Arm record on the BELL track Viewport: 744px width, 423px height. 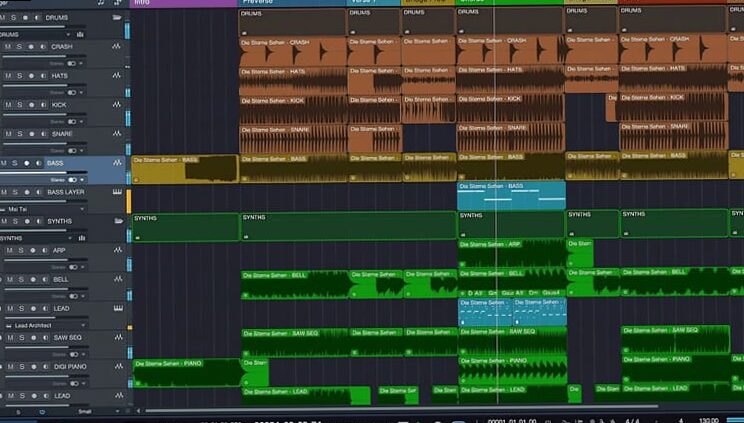coord(33,280)
